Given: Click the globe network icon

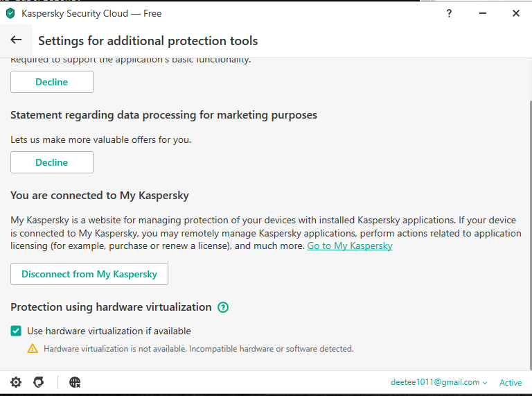Looking at the screenshot, I should click(75, 382).
